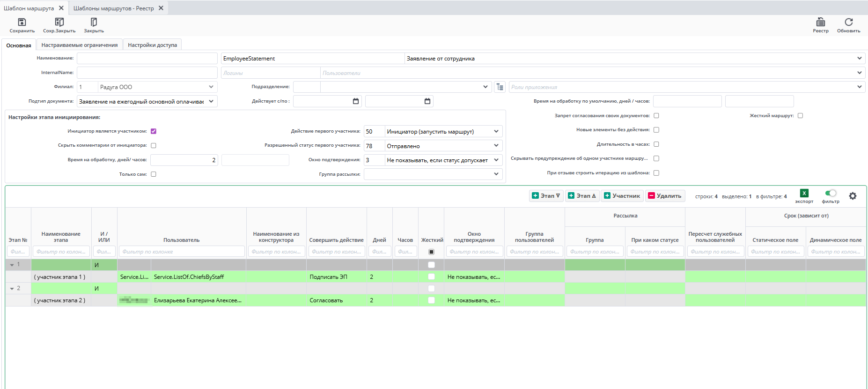
Task: Enable Жесткий маршрут checkbox
Action: [800, 116]
